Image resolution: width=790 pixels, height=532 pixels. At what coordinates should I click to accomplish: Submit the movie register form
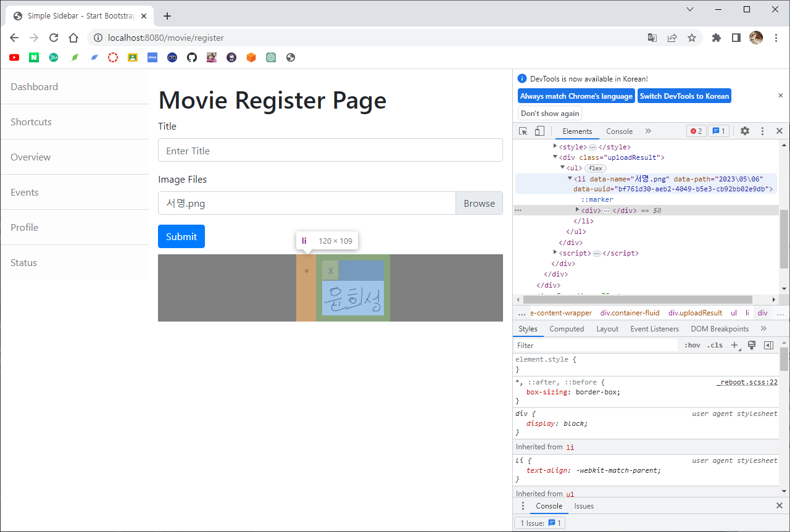point(181,236)
